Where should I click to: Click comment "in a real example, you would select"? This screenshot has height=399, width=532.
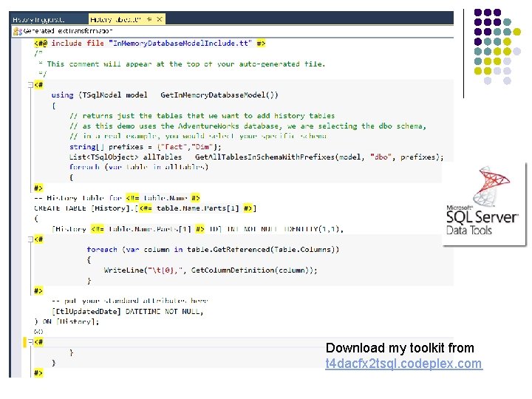point(198,136)
